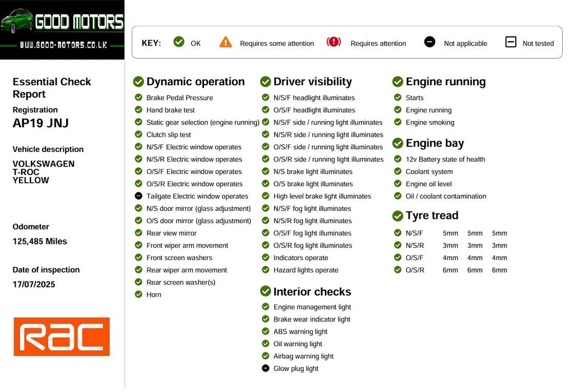Click the Tailgate Electric window not-applicable icon
Screen dimensions: 574x392
(138, 196)
